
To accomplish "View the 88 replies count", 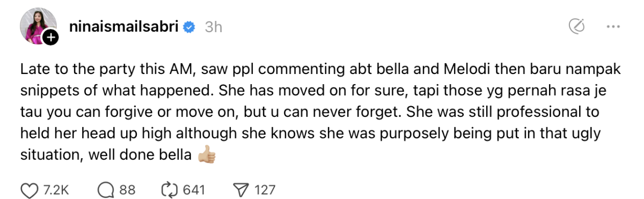I will pyautogui.click(x=127, y=189).
